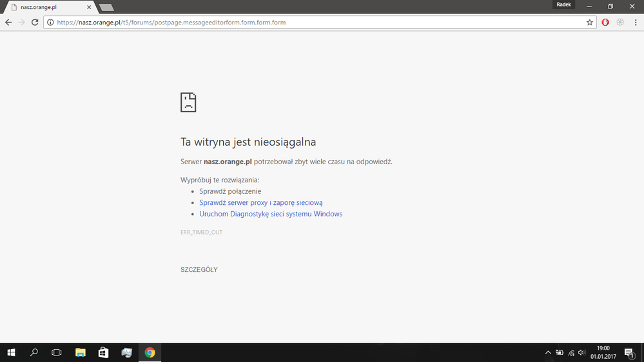Open Chrome's three-dot menu
644x362 pixels.
pyautogui.click(x=636, y=23)
